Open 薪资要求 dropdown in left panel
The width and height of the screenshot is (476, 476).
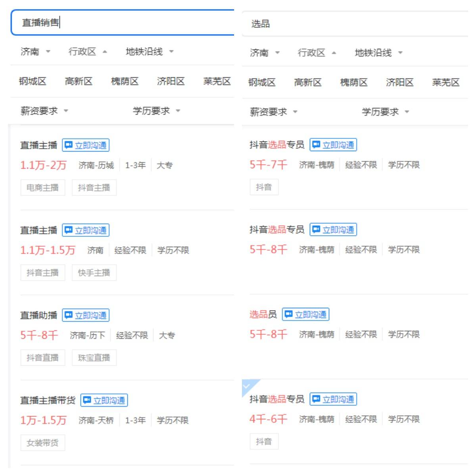click(44, 111)
